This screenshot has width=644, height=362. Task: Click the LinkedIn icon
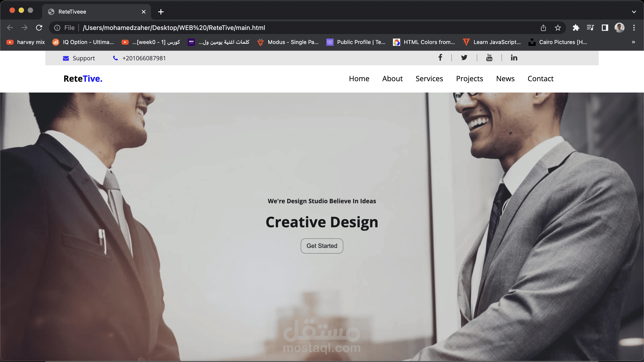(514, 58)
